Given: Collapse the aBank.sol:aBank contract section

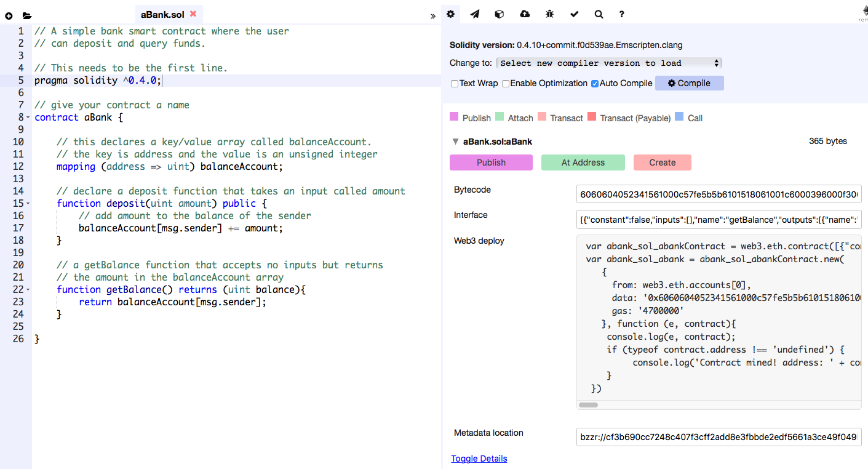Looking at the screenshot, I should (x=455, y=142).
